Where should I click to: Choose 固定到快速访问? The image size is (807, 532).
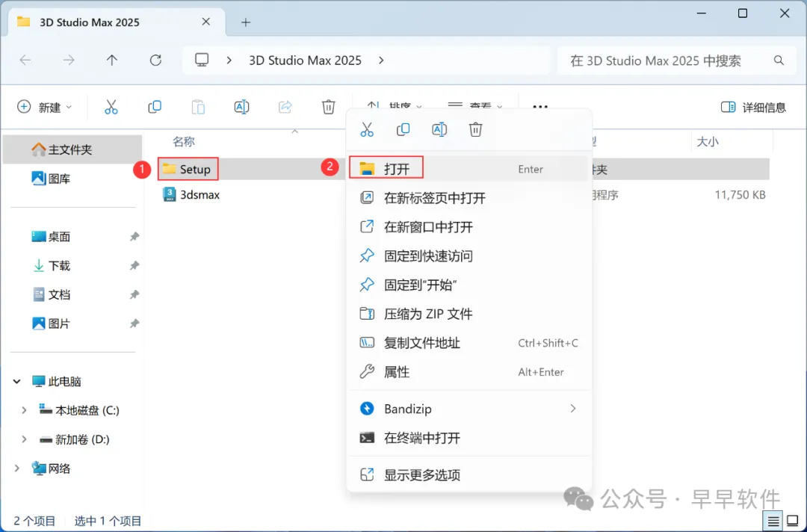pos(467,256)
